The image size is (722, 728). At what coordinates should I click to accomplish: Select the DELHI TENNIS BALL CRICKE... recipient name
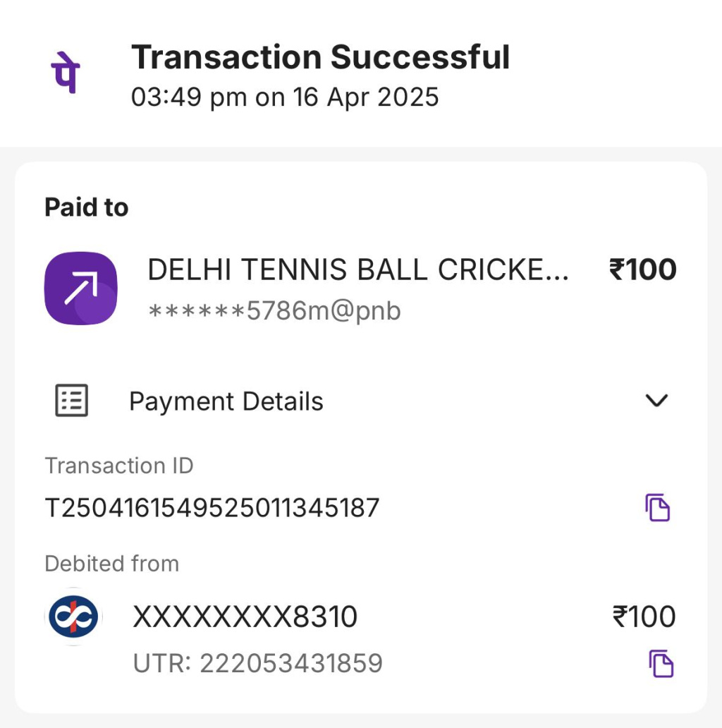click(x=357, y=270)
